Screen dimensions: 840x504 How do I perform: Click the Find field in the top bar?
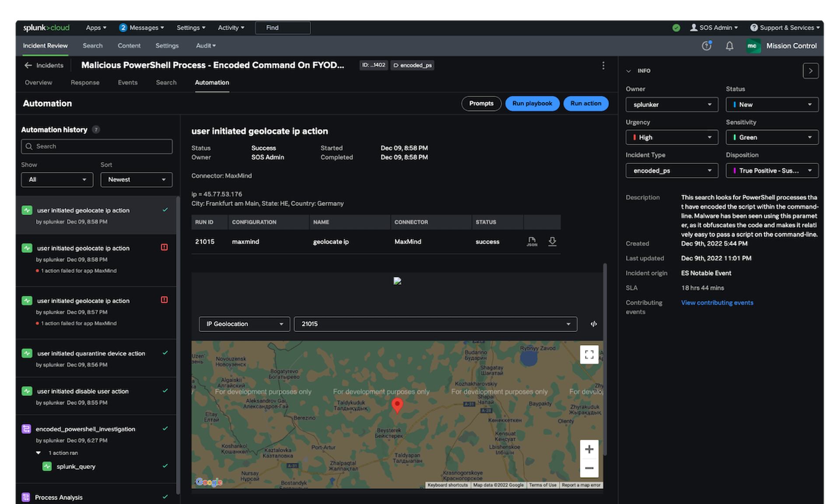(x=283, y=28)
